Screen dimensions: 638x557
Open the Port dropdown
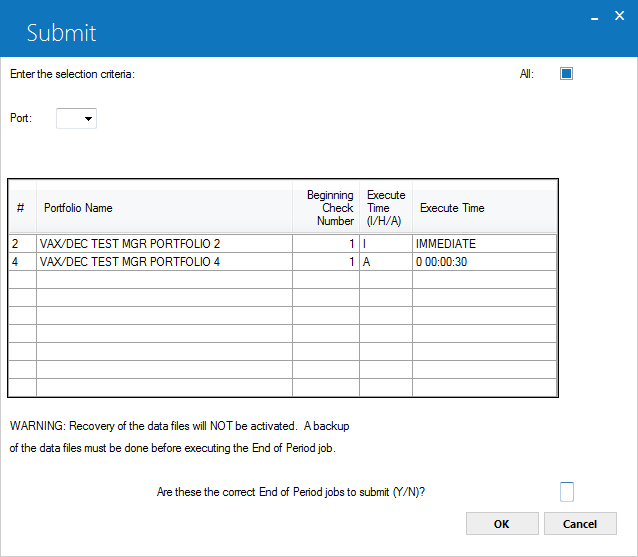(x=76, y=118)
